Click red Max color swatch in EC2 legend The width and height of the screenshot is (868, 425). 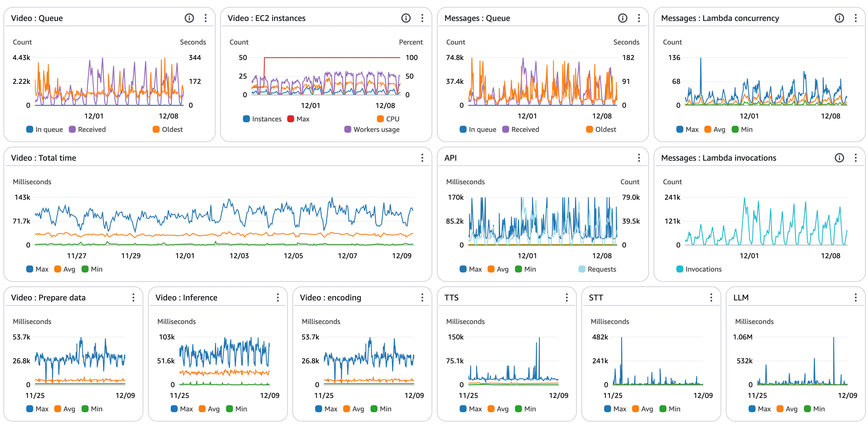pos(290,119)
